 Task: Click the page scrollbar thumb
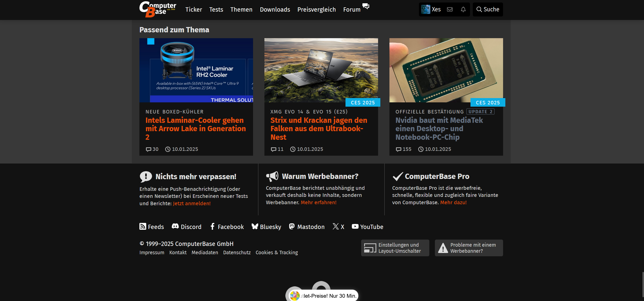[643, 284]
